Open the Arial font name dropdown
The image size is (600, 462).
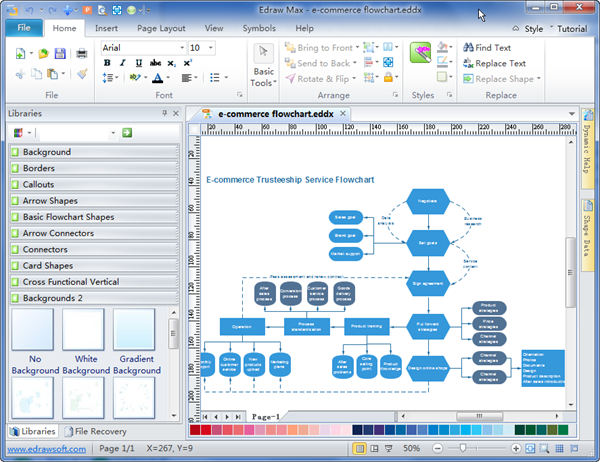pyautogui.click(x=181, y=48)
